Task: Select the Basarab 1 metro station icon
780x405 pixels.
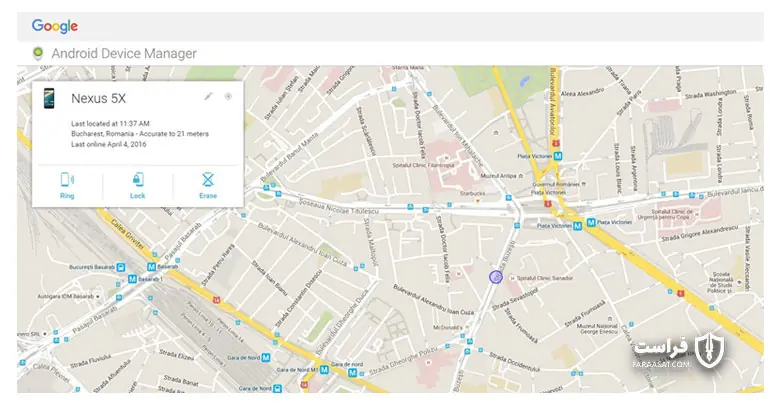Action: tap(132, 279)
